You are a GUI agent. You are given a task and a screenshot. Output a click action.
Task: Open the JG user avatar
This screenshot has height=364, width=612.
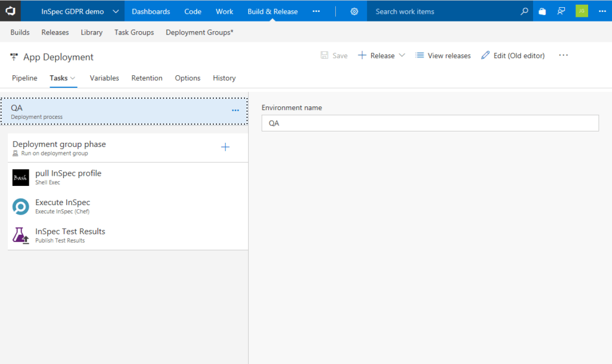click(x=582, y=11)
